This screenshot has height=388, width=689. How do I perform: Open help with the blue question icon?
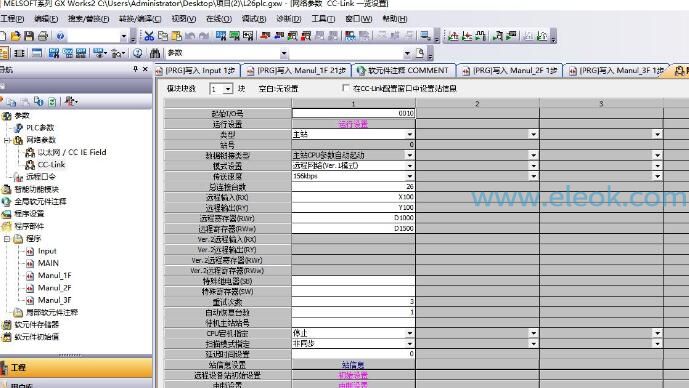60,36
